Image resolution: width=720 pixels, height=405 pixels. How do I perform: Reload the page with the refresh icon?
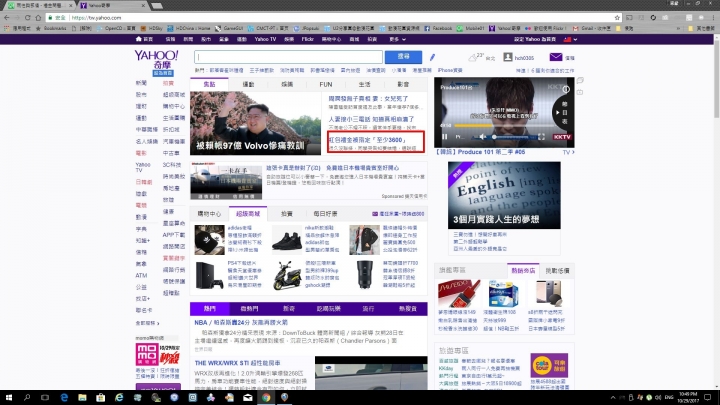pyautogui.click(x=28, y=17)
